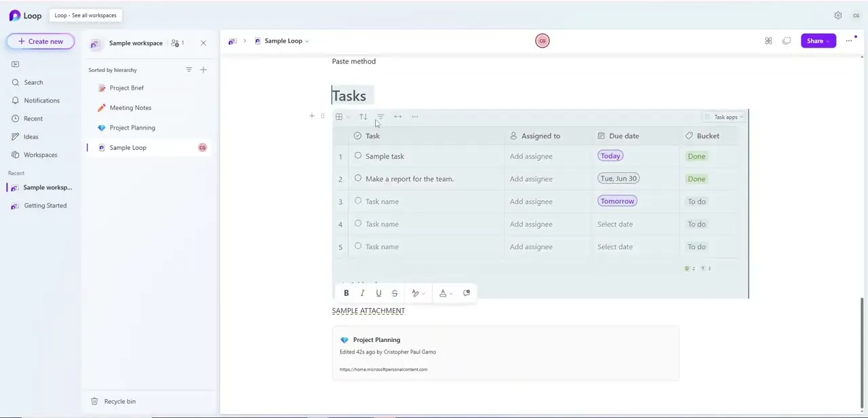Open the font color picker
This screenshot has width=868, height=418.
point(446,293)
